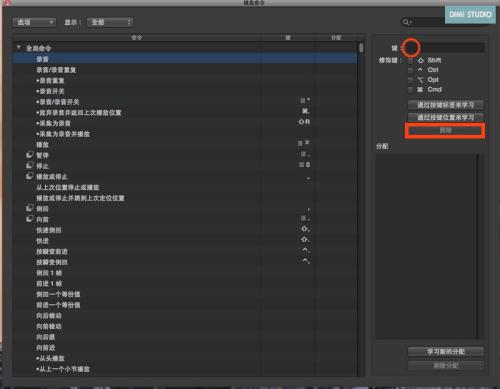Tick the Ctrl modifier checkbox
The width and height of the screenshot is (500, 389).
pyautogui.click(x=410, y=70)
